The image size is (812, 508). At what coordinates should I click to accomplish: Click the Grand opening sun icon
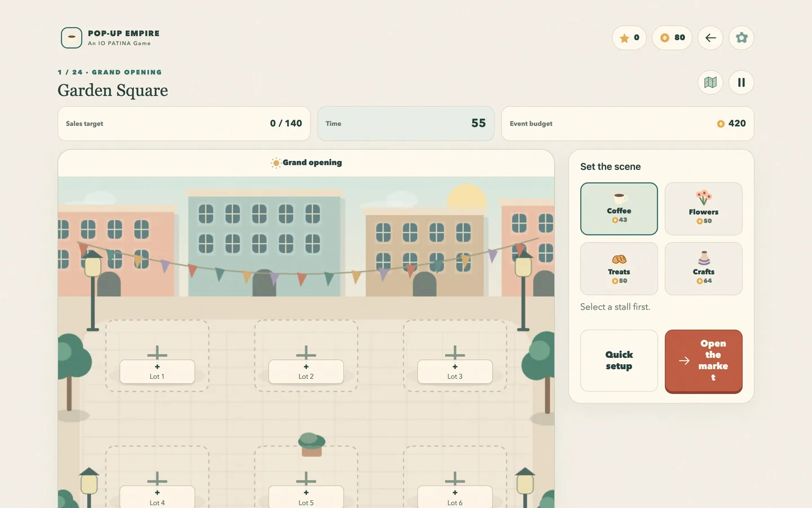coord(276,163)
